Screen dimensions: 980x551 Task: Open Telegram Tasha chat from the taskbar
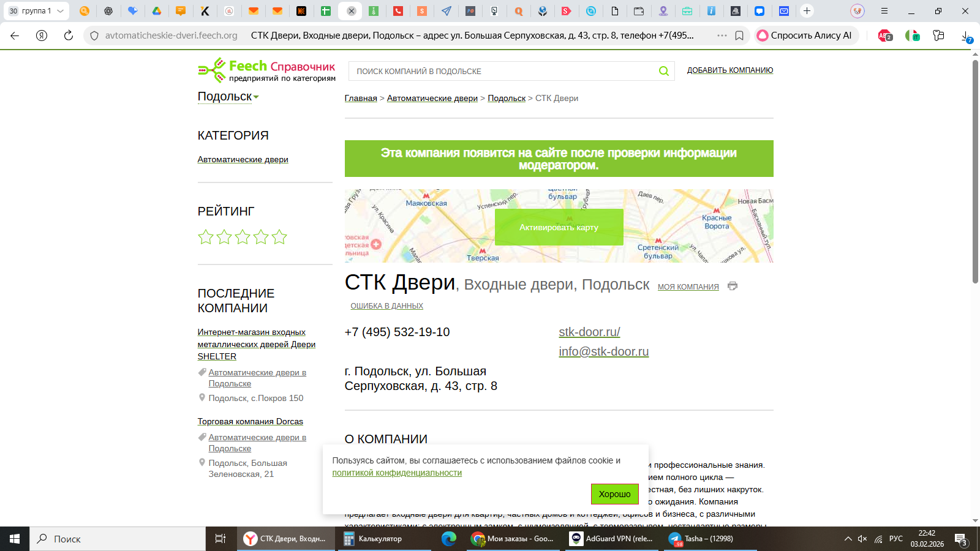click(710, 539)
